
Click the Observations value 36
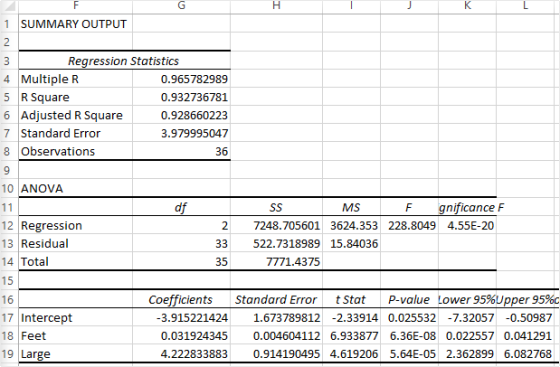[181, 151]
